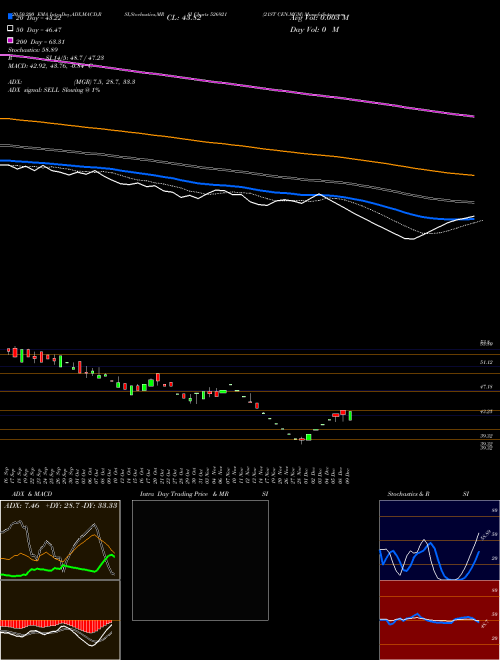This screenshot has height=660, width=500.
Task: Click the large green candle at the price bottom
Action: click(309, 437)
